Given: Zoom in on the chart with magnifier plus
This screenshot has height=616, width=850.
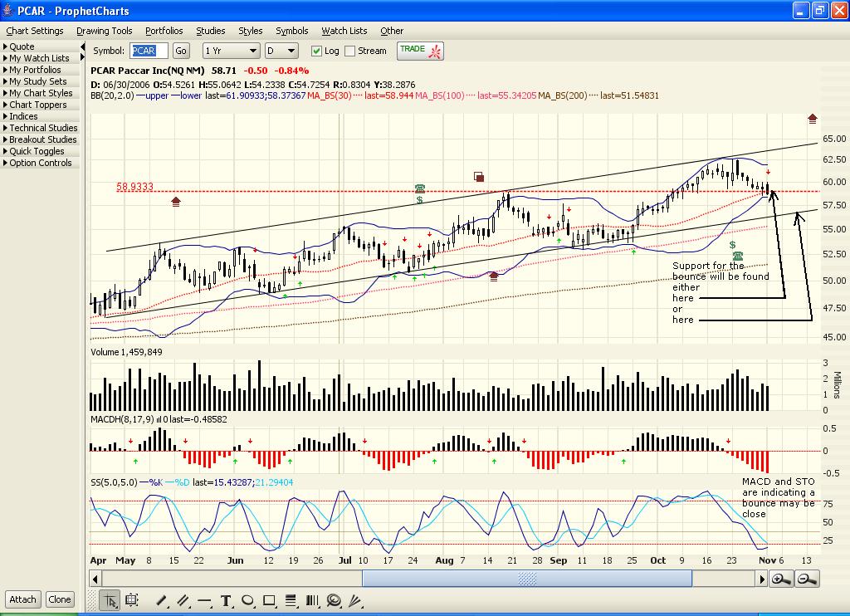Looking at the screenshot, I should [781, 579].
